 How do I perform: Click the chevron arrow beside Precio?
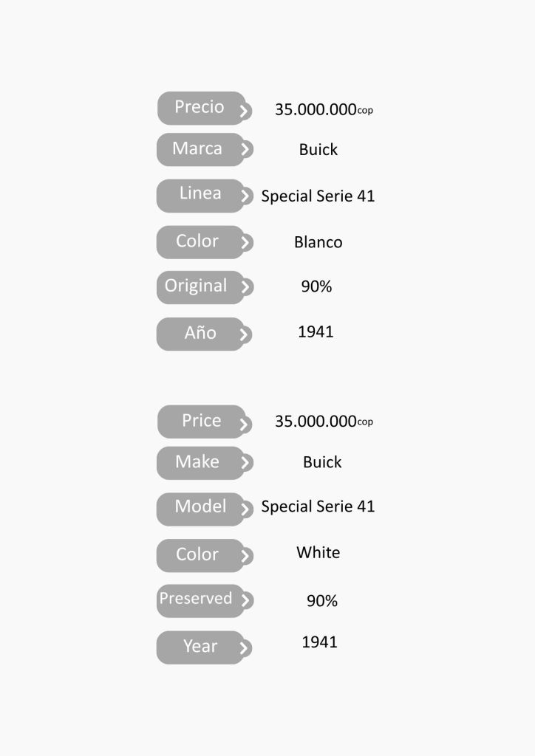coord(245,112)
